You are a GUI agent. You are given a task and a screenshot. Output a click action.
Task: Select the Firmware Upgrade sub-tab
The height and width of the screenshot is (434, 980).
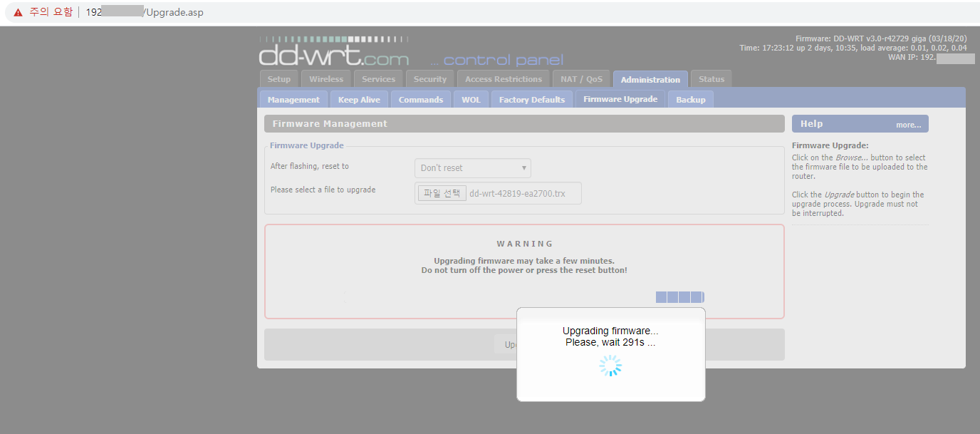point(620,99)
